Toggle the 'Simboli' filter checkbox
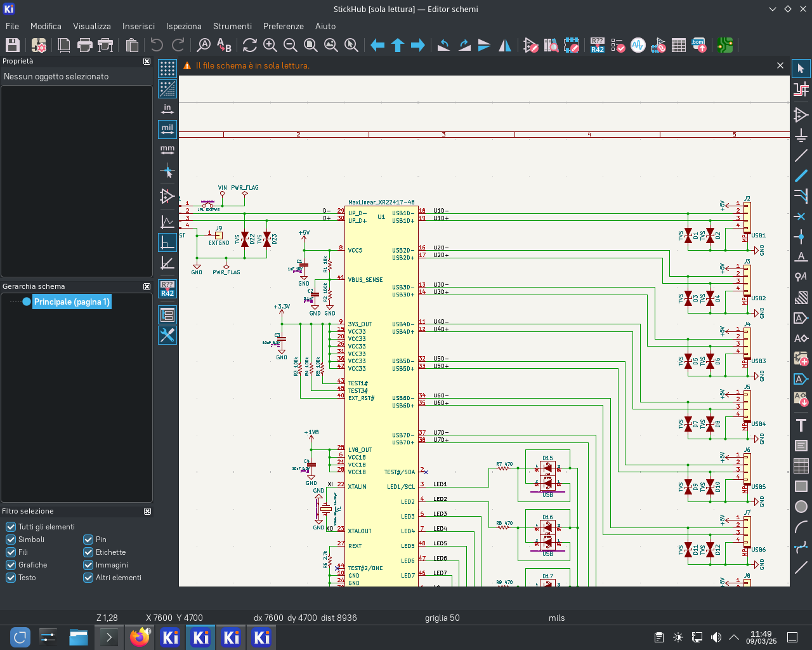Image resolution: width=812 pixels, height=650 pixels. pos(11,540)
